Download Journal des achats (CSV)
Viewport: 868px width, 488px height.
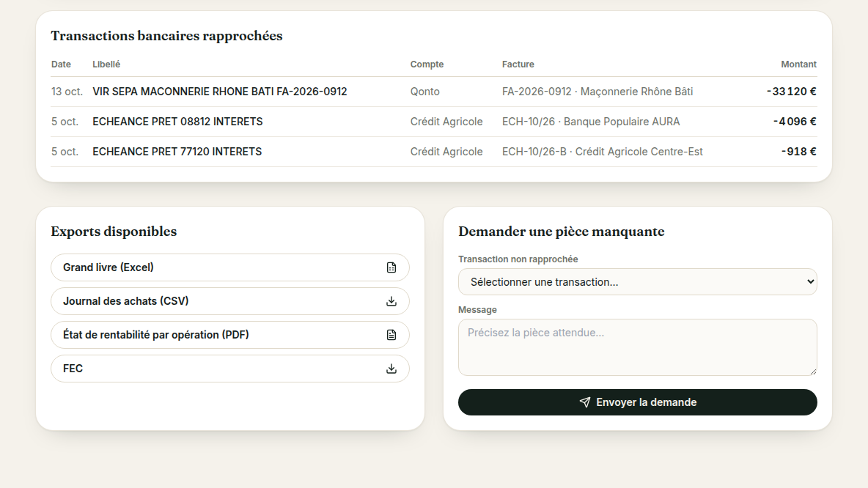229,302
